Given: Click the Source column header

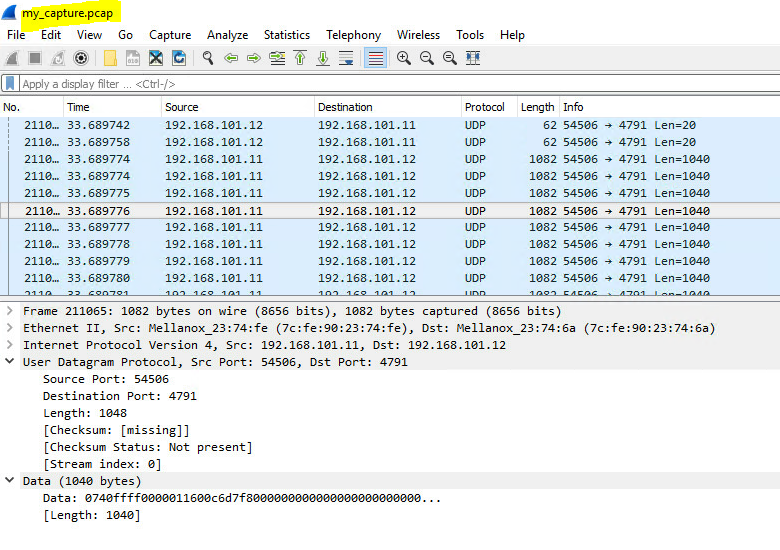Looking at the screenshot, I should click(x=182, y=107).
